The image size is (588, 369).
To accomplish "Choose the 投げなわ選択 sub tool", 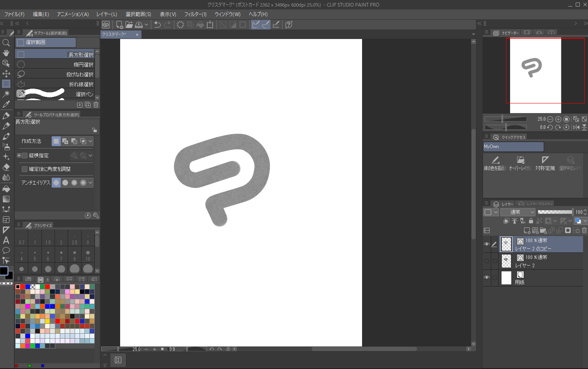I will [55, 74].
